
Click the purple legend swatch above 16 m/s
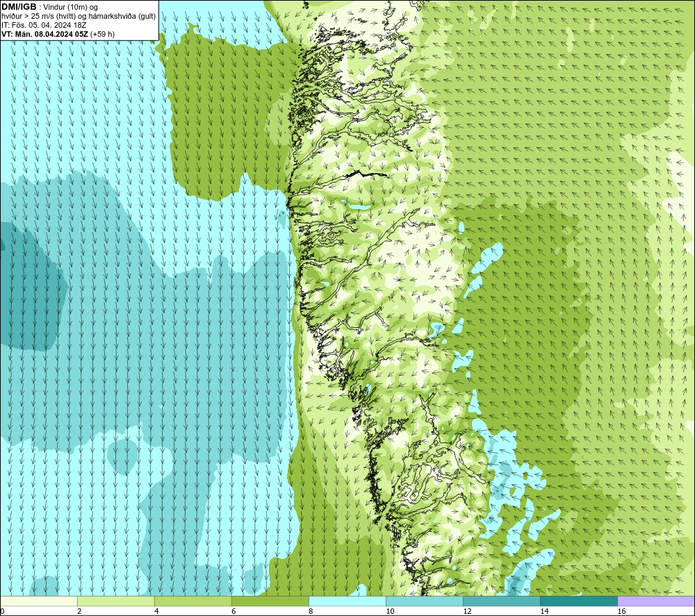[x=656, y=601]
